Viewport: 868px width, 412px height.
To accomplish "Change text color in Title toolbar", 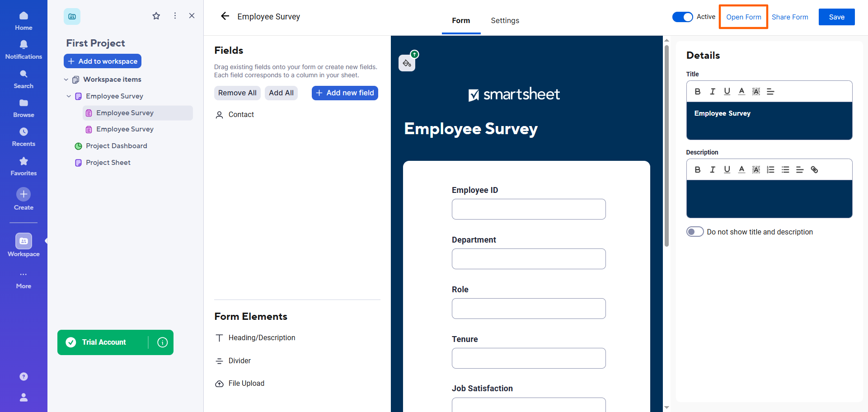I will click(x=741, y=91).
